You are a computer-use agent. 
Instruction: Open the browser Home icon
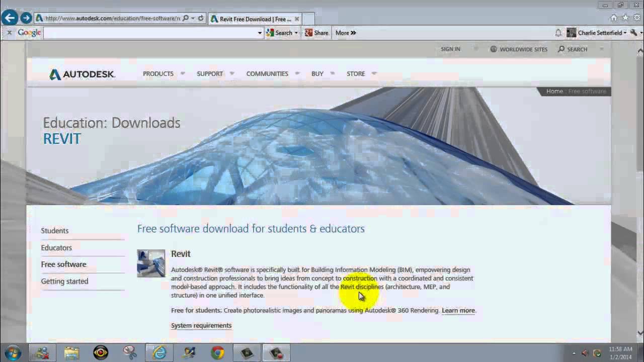point(613,18)
